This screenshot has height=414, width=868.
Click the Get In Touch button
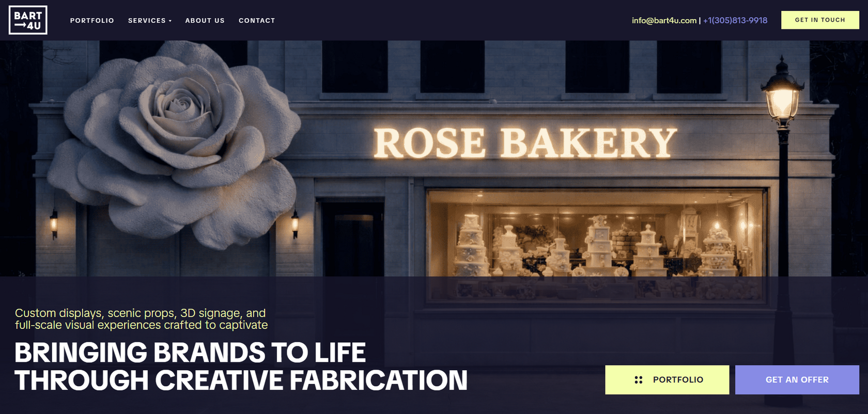point(820,20)
